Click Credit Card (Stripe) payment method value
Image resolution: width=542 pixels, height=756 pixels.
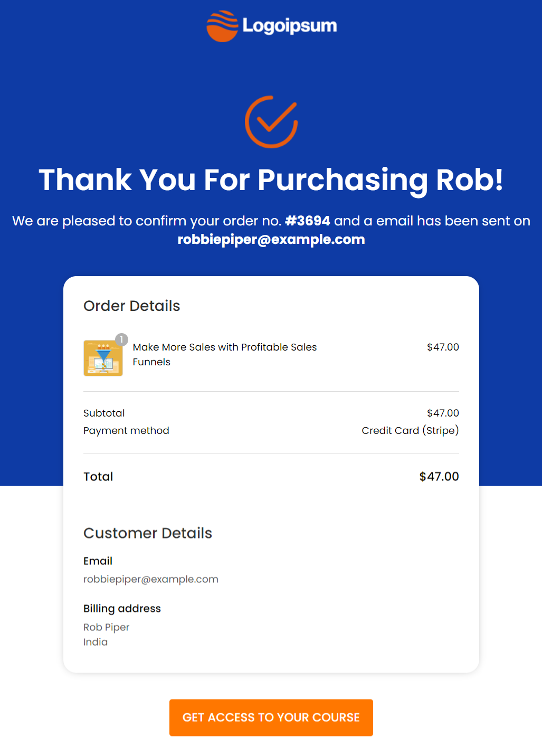410,431
